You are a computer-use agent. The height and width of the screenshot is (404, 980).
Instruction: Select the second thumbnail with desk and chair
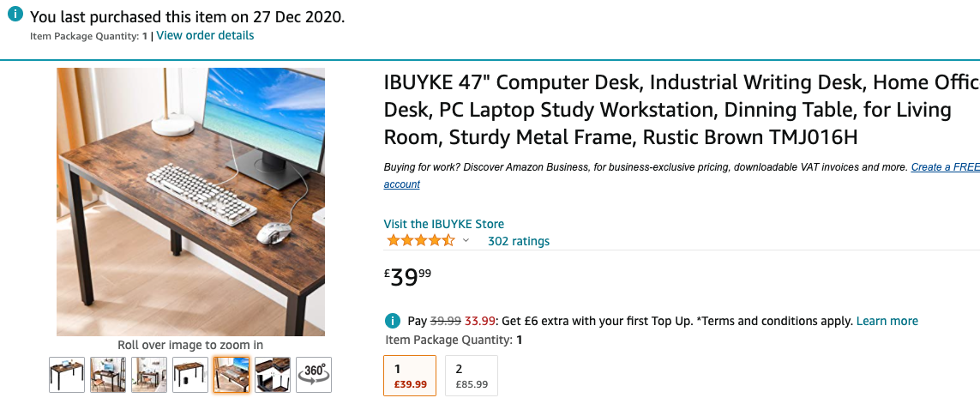108,375
